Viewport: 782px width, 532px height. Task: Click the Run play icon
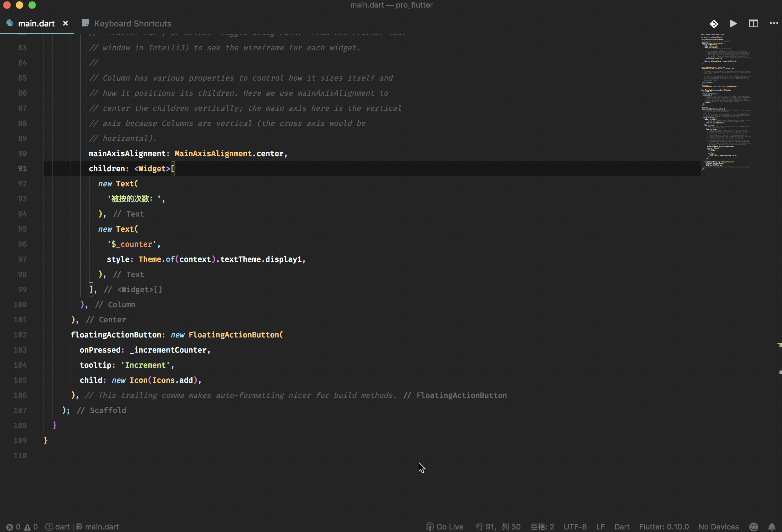(x=733, y=24)
